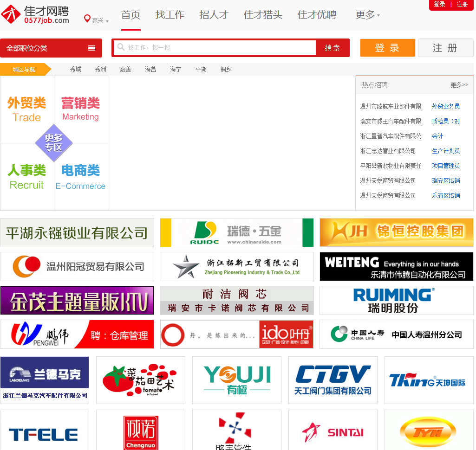Open 瑞安区域销 job link

click(446, 180)
